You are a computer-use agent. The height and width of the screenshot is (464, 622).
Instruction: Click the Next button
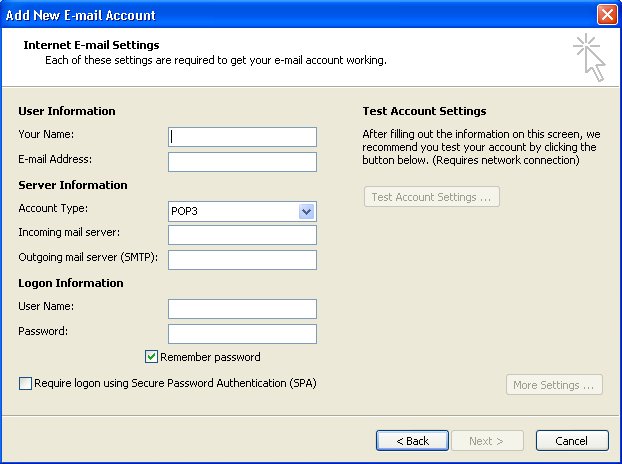pyautogui.click(x=487, y=441)
